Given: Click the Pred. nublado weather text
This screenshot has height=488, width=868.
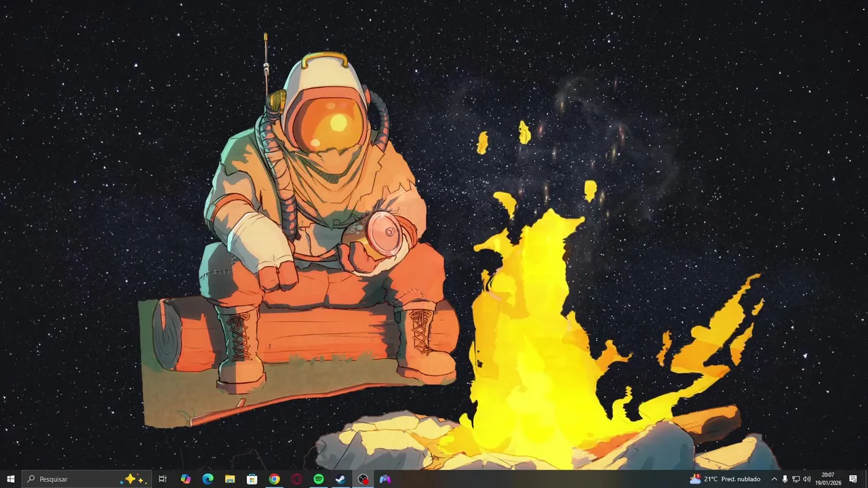Looking at the screenshot, I should tap(741, 479).
